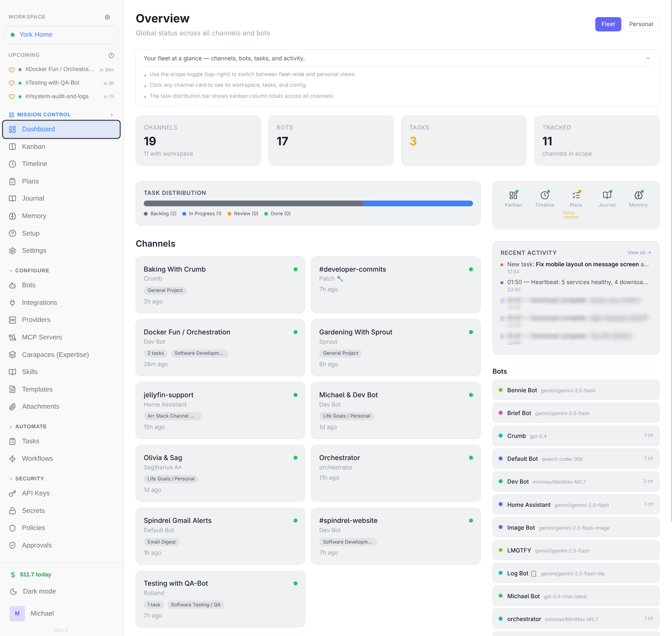
Task: Select the Fleet tab
Action: tap(608, 24)
